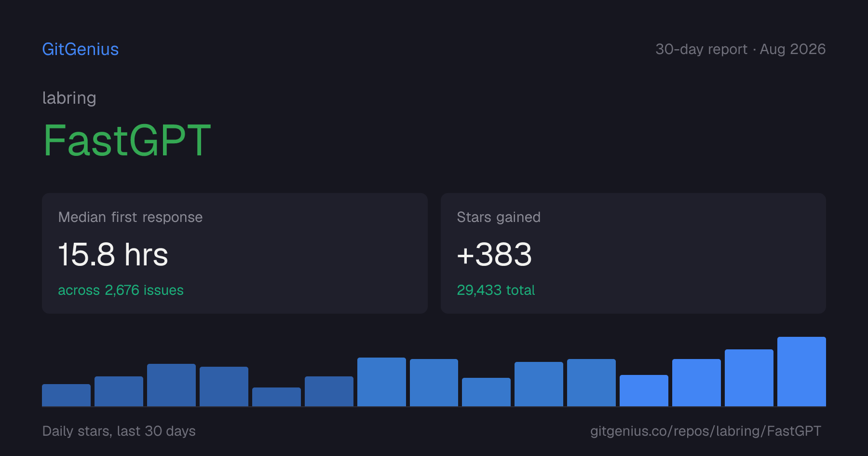
Task: Open the gitgenius.co/repos/labring/FastGPT link
Action: point(705,431)
